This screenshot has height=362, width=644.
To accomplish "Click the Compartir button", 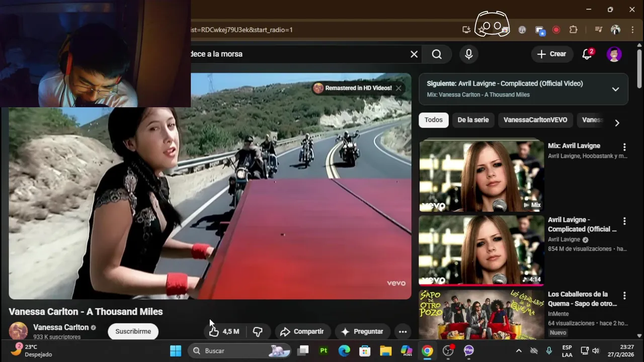I will (x=302, y=331).
